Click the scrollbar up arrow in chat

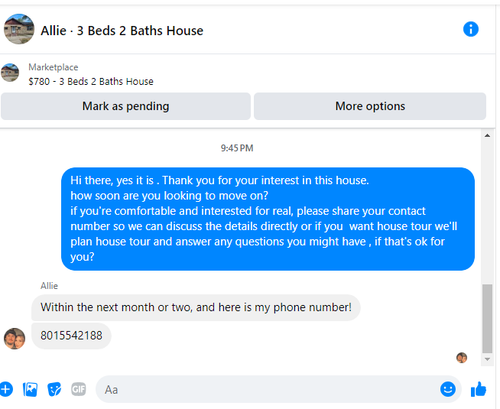point(487,135)
